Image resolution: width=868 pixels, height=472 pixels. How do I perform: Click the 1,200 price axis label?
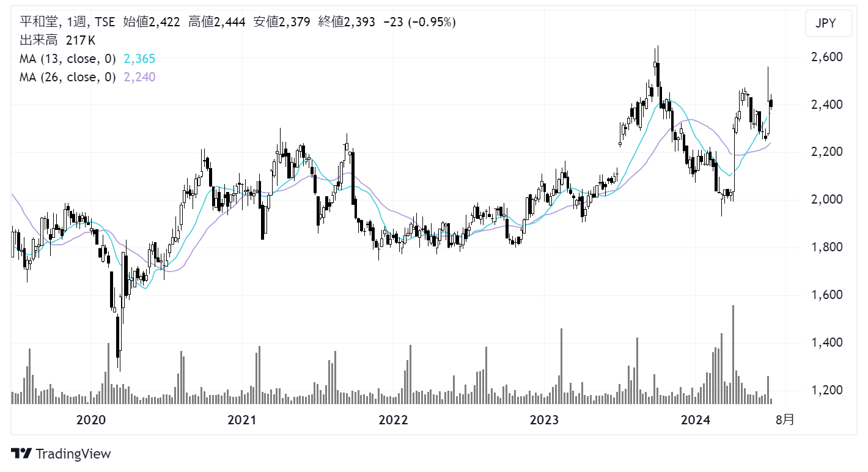click(826, 390)
